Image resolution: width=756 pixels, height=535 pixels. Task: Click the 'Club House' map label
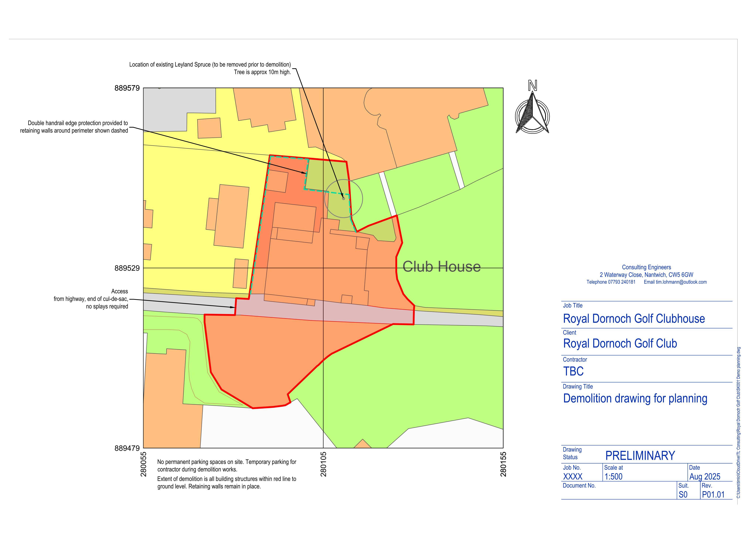(441, 266)
